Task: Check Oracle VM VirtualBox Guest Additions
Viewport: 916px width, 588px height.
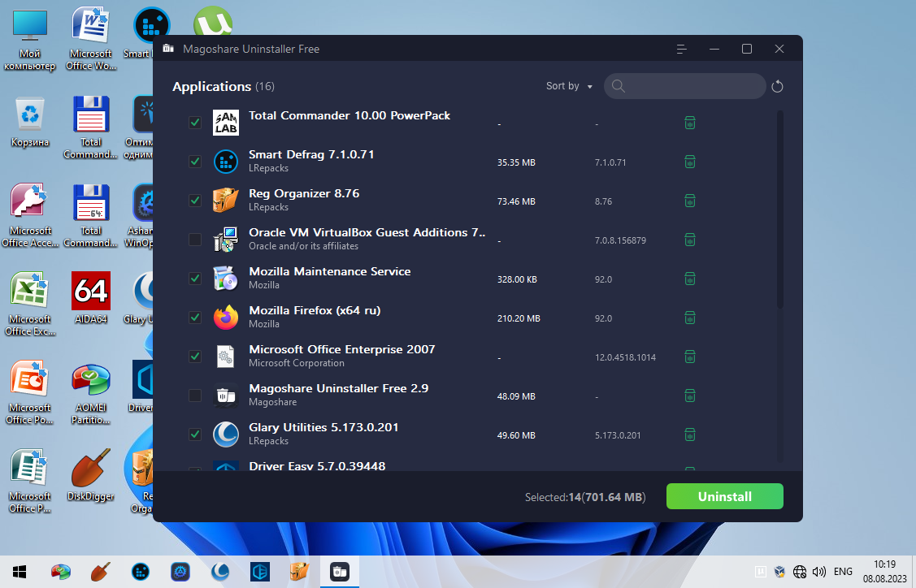Action: [195, 240]
